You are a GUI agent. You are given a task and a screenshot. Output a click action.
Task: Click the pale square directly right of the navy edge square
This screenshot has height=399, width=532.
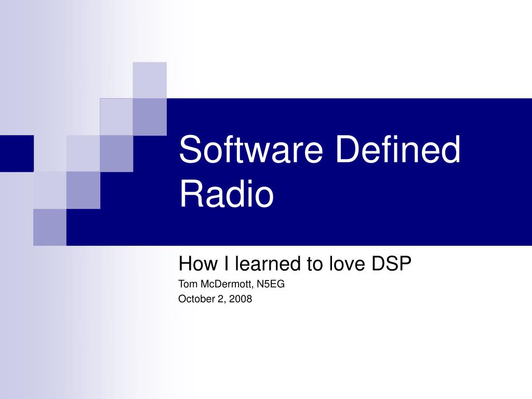click(x=50, y=153)
